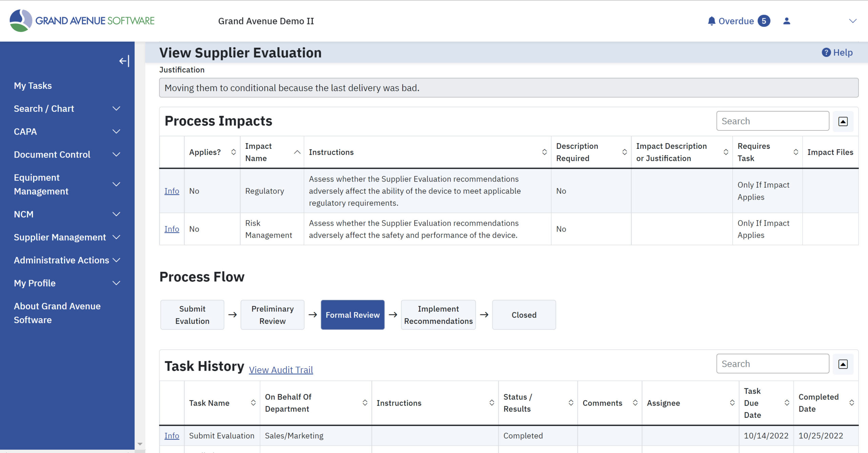The image size is (868, 453).
Task: Expand the top-right account dropdown chevron
Action: pos(852,21)
